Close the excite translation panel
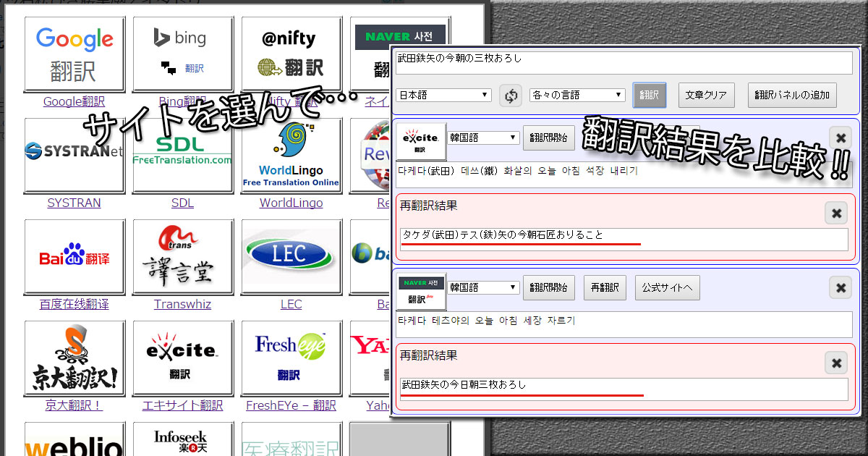The width and height of the screenshot is (868, 456). [840, 138]
